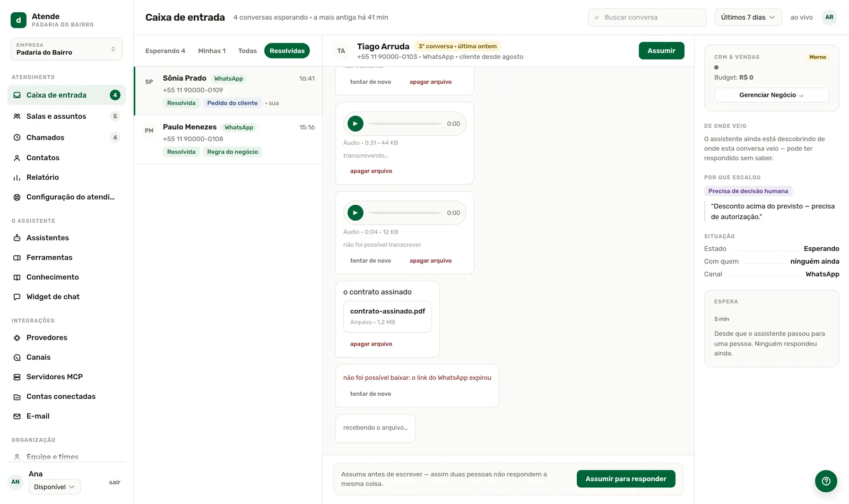Click the Salas e assuntos people icon
This screenshot has height=504, width=849.
[x=17, y=116]
